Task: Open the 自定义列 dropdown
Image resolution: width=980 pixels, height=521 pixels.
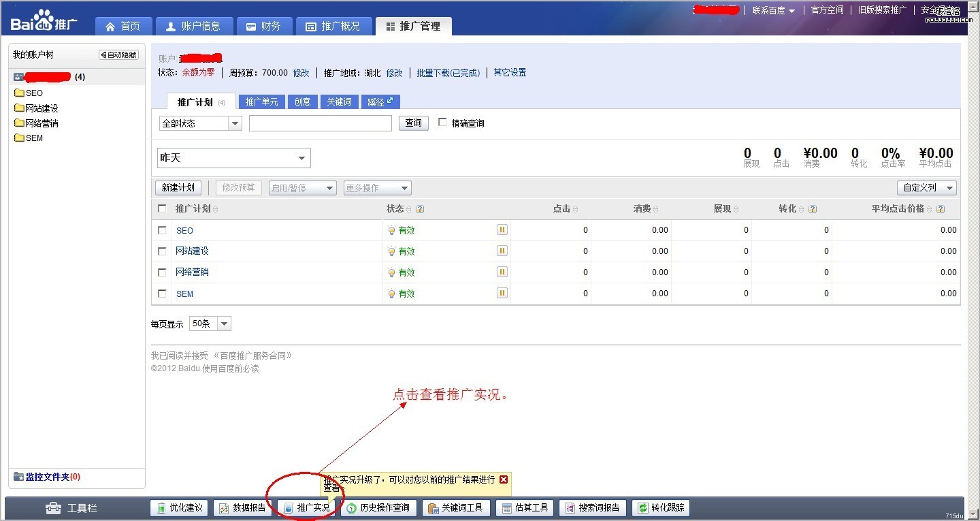Action: 927,188
